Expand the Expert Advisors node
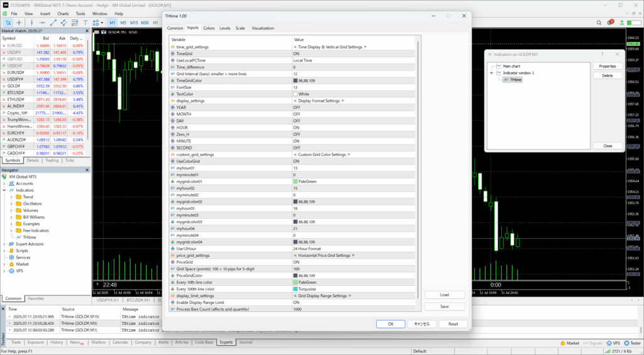The image size is (644, 355). pos(4,244)
